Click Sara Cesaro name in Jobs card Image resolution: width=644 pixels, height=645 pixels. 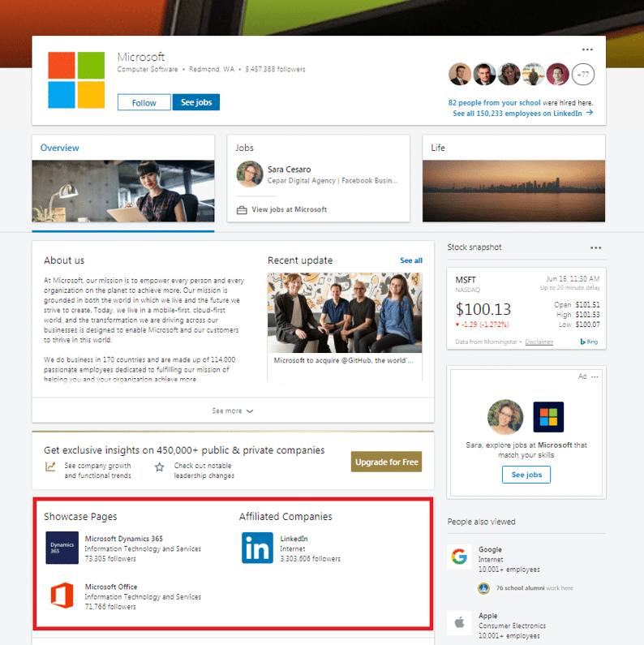pyautogui.click(x=289, y=169)
